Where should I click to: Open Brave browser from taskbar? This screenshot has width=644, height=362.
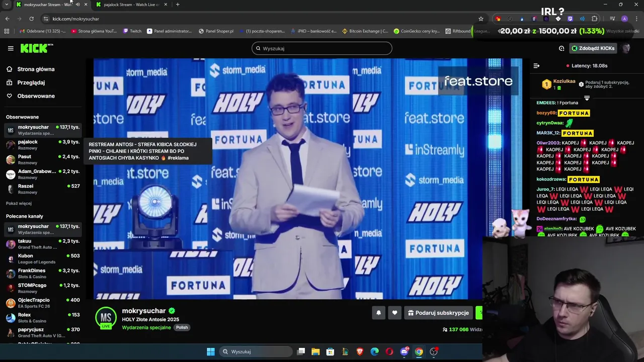coord(360,351)
